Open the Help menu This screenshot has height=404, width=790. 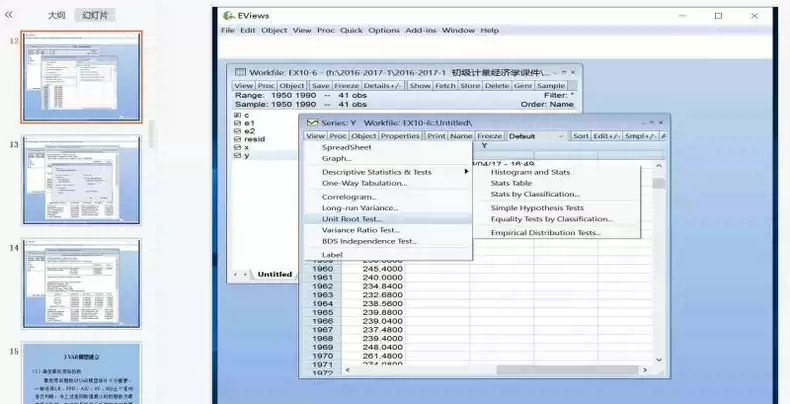click(x=489, y=30)
